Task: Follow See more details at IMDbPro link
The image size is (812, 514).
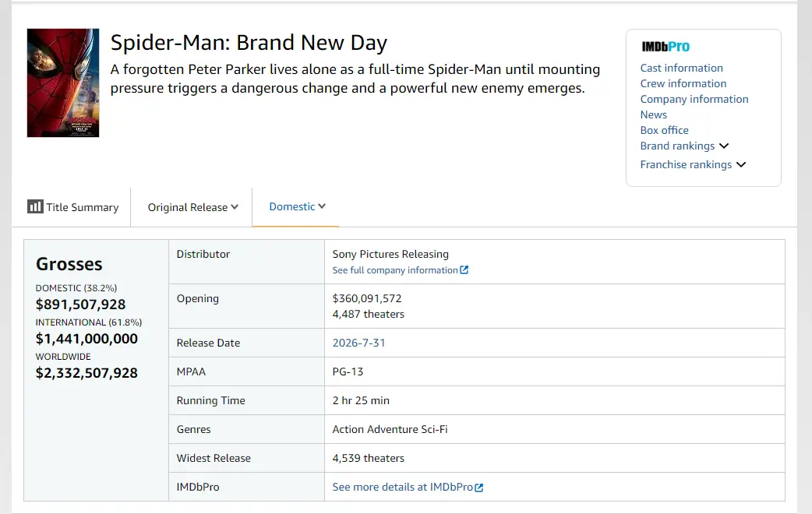Action: point(402,487)
